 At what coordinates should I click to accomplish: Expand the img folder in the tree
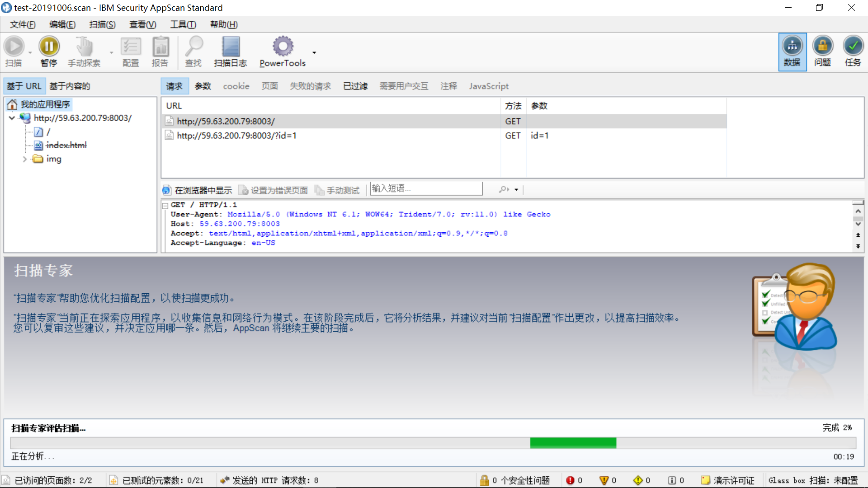25,159
